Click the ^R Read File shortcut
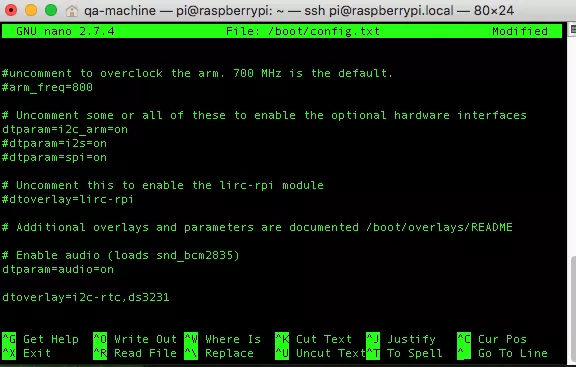This screenshot has width=576, height=367. click(x=135, y=353)
